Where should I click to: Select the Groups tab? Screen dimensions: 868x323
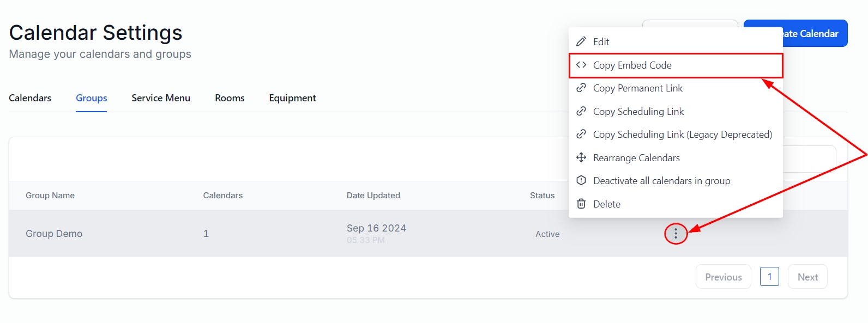point(91,98)
